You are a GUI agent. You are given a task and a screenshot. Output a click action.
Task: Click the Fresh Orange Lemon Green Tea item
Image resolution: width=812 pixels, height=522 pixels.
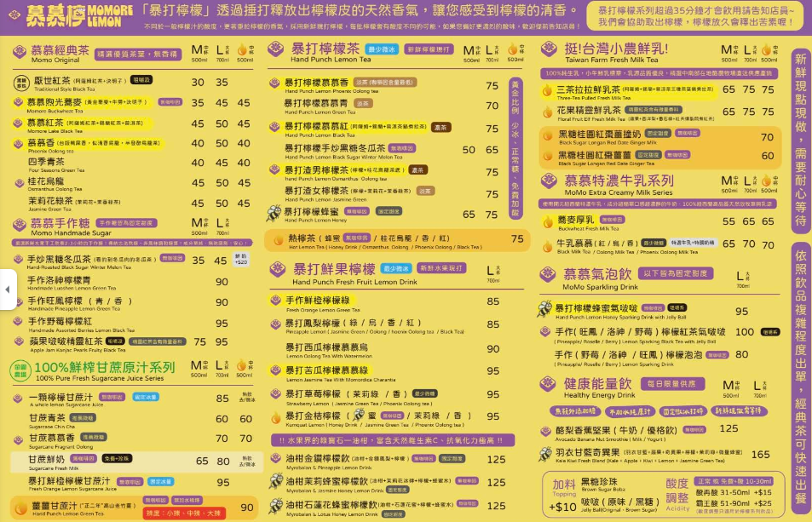click(x=321, y=303)
